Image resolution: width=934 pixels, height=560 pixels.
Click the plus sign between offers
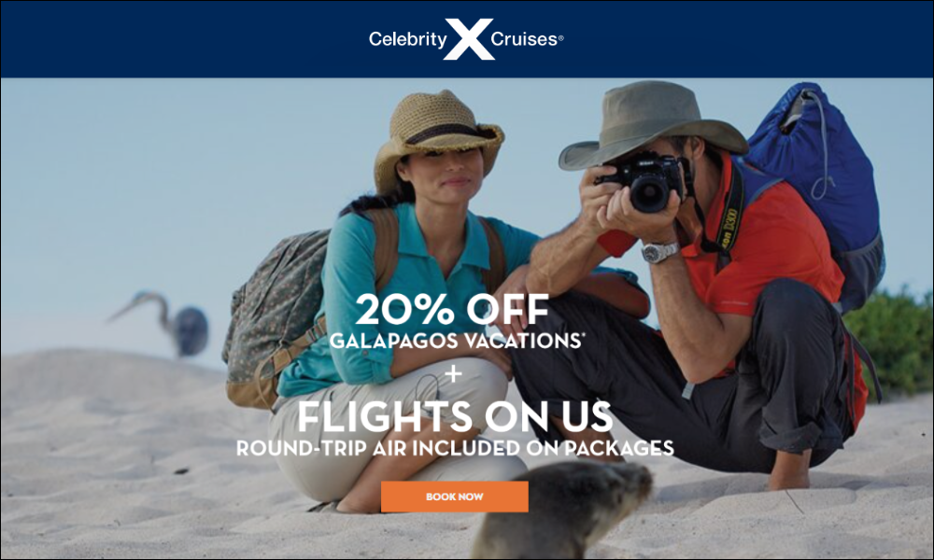(x=455, y=373)
